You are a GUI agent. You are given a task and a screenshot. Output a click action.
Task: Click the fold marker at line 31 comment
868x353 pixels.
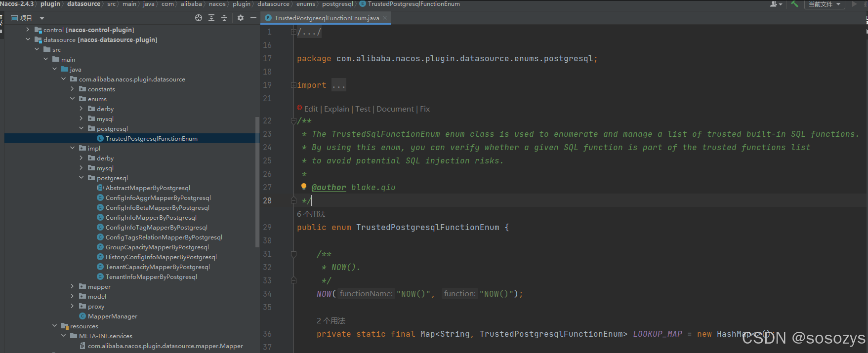293,254
